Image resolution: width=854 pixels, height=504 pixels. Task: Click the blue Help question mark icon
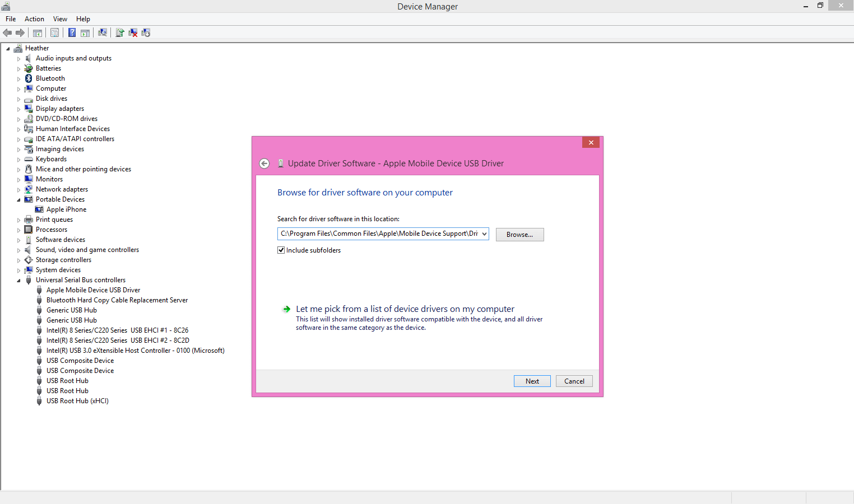click(72, 32)
